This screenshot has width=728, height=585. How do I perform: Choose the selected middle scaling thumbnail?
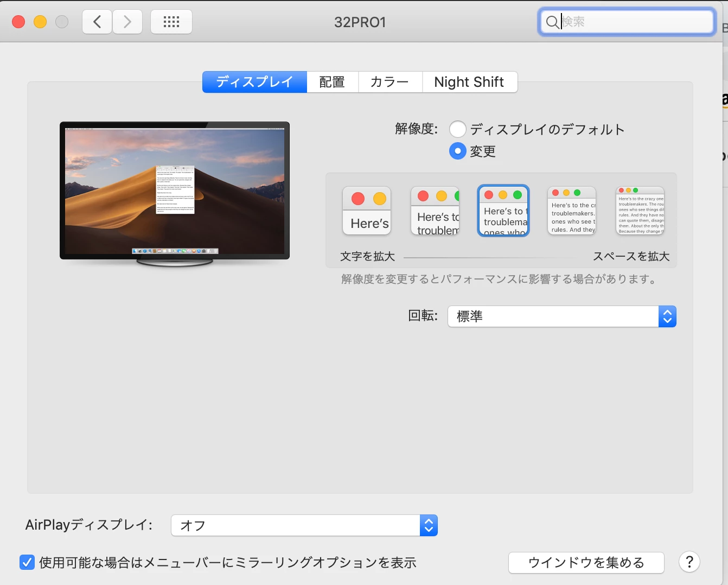(503, 211)
